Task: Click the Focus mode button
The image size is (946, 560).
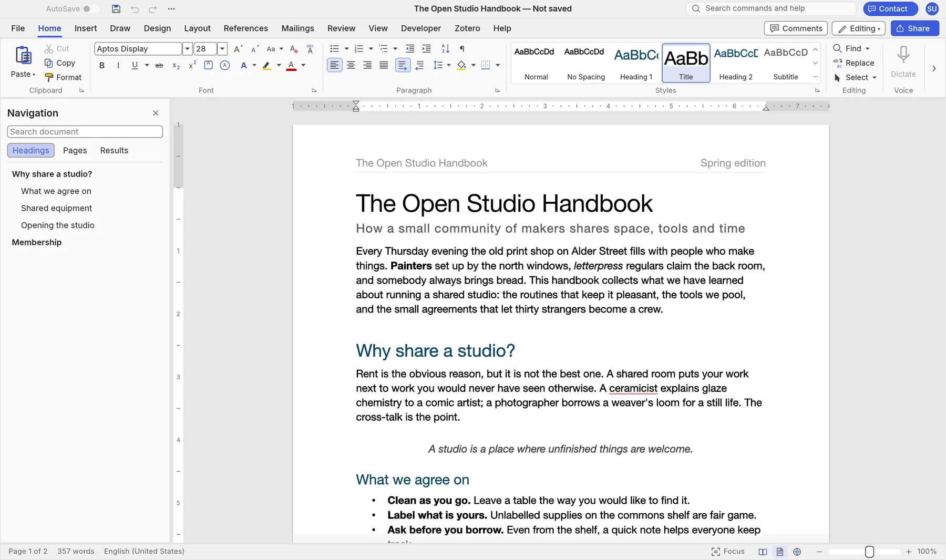Action: [728, 552]
